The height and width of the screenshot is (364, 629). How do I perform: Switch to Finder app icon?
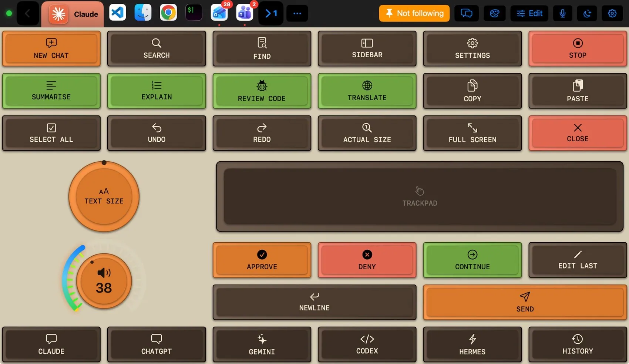[143, 13]
